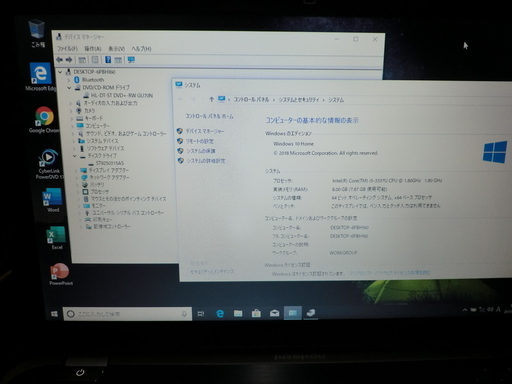Collapse the ディスク ドライブ node

tap(75, 156)
